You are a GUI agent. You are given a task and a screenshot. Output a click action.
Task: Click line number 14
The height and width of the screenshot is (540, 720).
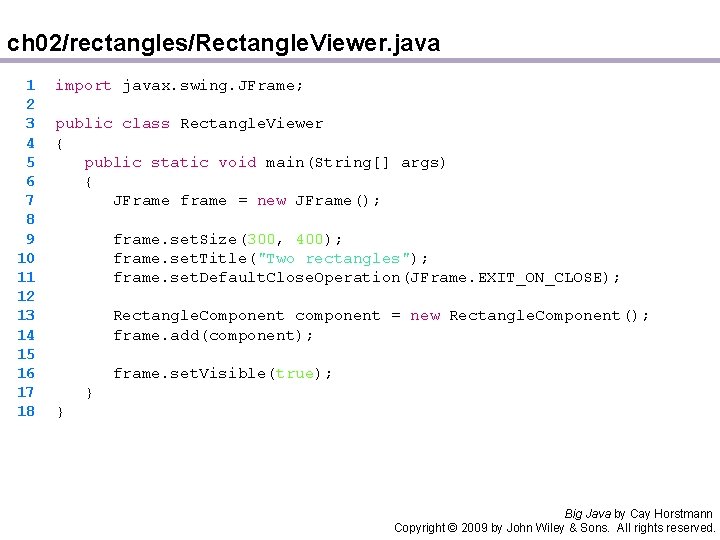click(x=26, y=335)
